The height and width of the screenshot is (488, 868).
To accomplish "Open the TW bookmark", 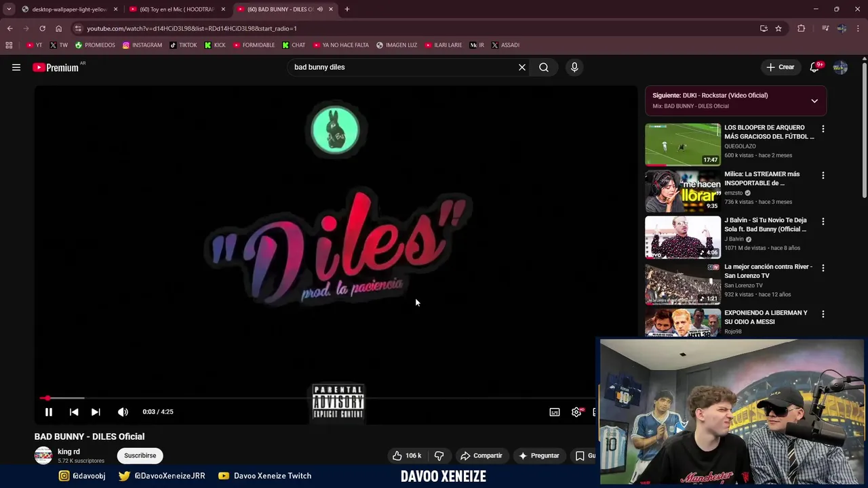I will tap(59, 45).
